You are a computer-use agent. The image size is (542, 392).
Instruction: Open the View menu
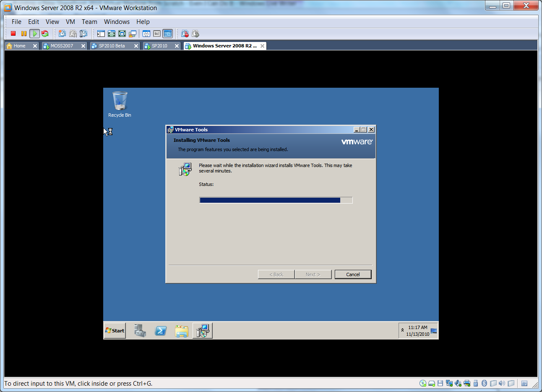[52, 22]
